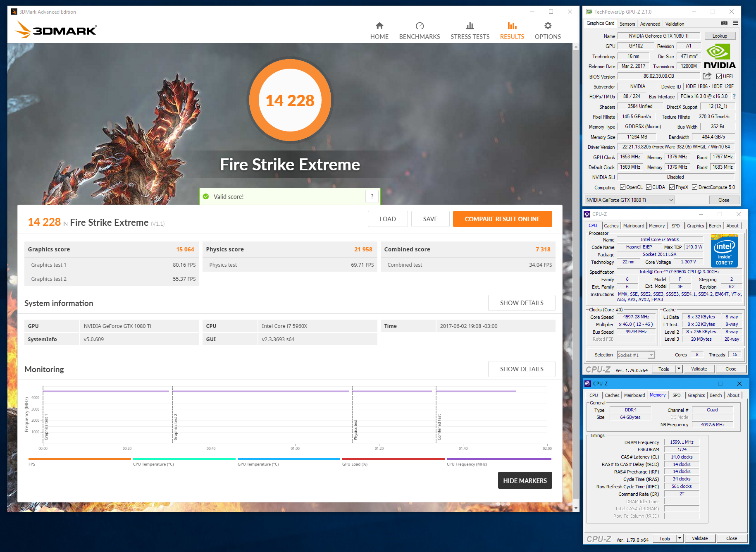Viewport: 756px width, 552px height.
Task: Open the Socket #1 selection dropdown in CPU-Z
Action: pyautogui.click(x=636, y=355)
